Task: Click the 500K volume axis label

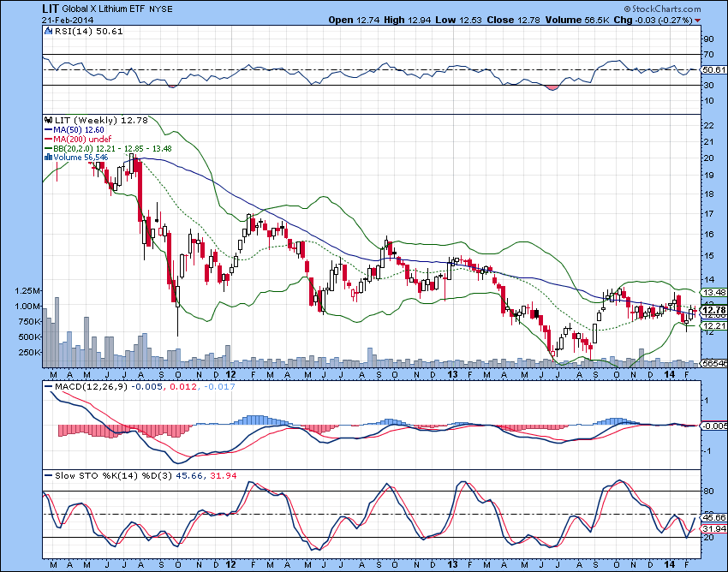Action: coord(29,337)
